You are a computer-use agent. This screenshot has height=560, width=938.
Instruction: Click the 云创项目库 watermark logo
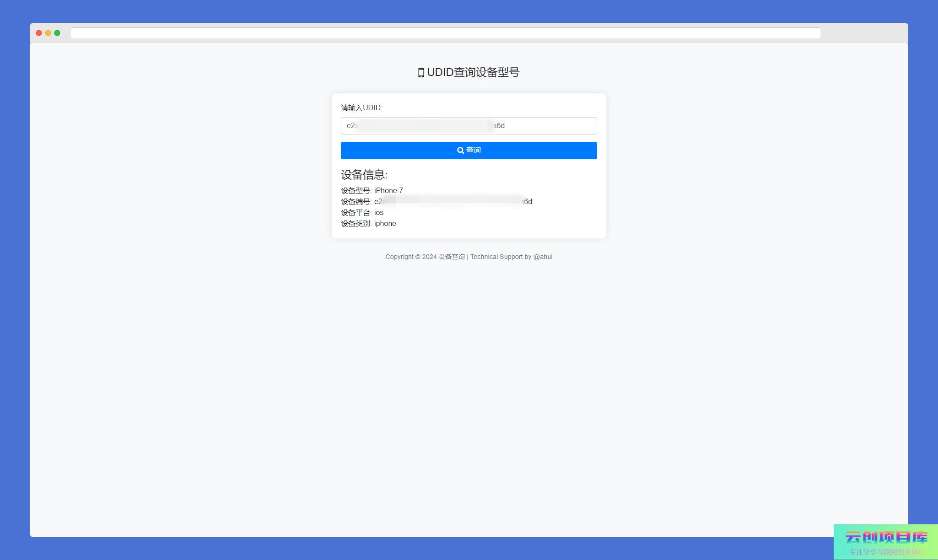click(x=886, y=537)
